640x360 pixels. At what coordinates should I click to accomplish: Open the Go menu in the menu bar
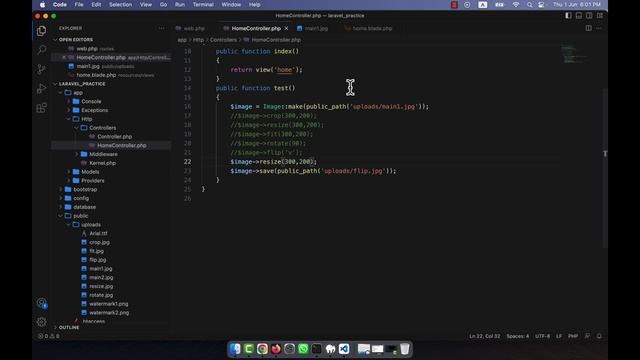(x=163, y=4)
